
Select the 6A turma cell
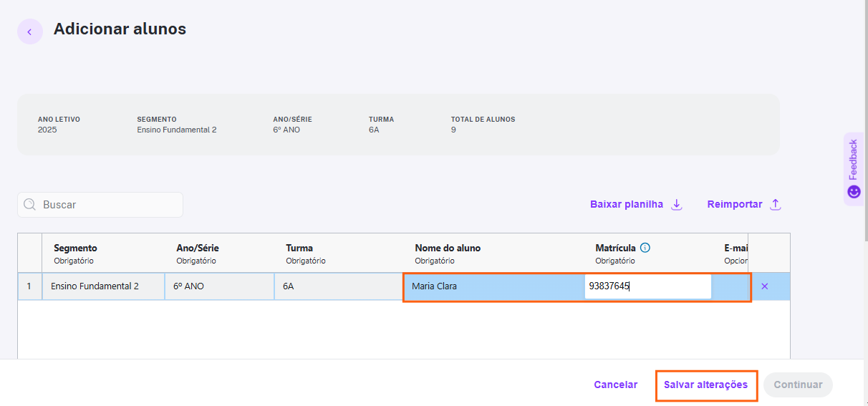pos(339,286)
